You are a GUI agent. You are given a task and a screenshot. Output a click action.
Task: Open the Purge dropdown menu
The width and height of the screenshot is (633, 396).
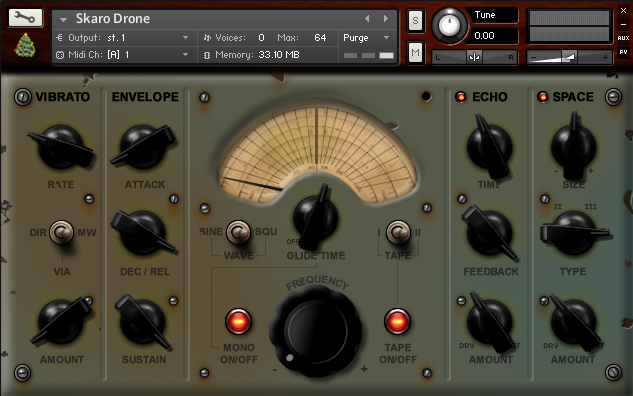point(367,38)
